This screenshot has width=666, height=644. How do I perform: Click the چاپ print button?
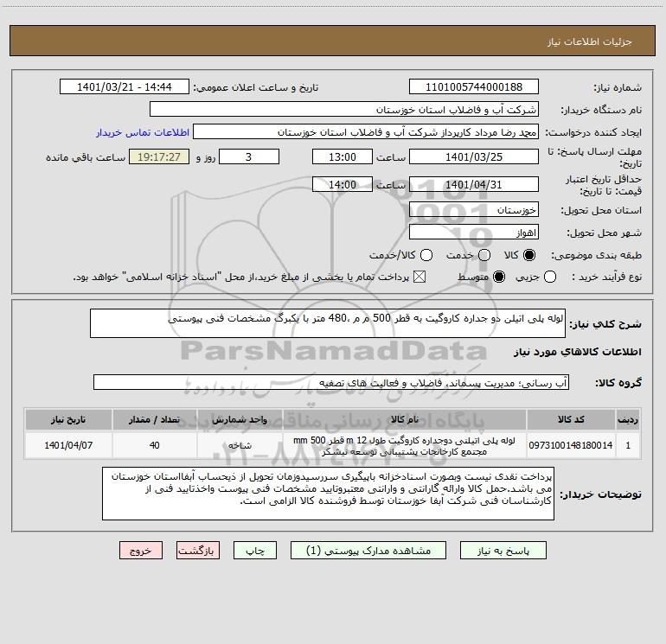[255, 551]
